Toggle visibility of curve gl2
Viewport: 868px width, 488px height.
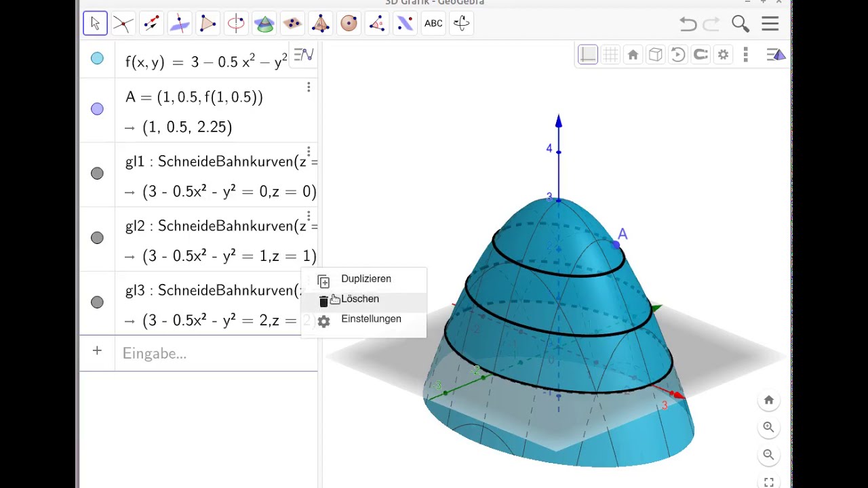point(97,238)
